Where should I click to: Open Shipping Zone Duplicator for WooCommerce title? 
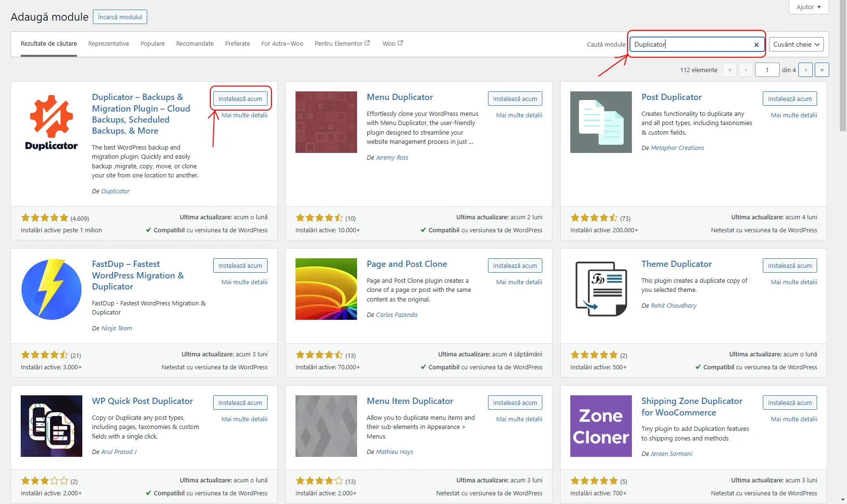click(692, 407)
